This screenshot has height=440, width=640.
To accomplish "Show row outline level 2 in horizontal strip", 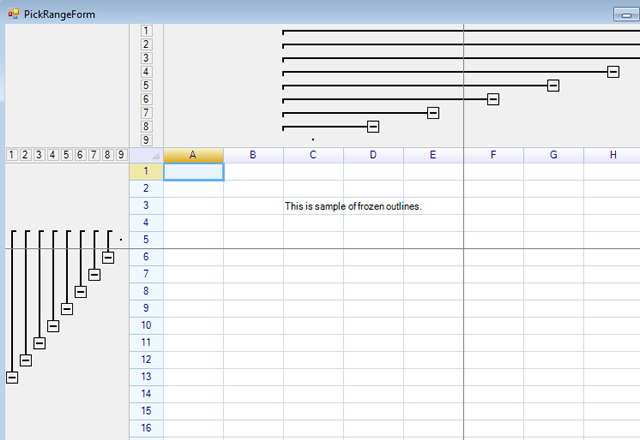I will (x=25, y=155).
